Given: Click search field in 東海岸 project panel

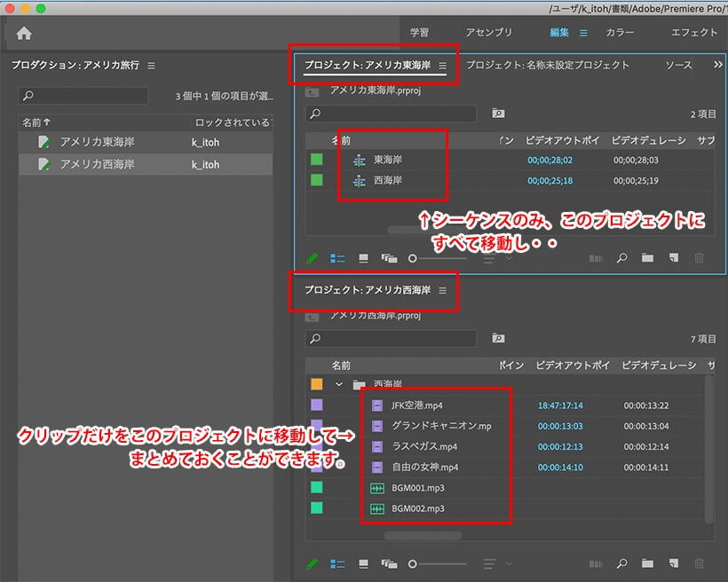Looking at the screenshot, I should tap(391, 114).
